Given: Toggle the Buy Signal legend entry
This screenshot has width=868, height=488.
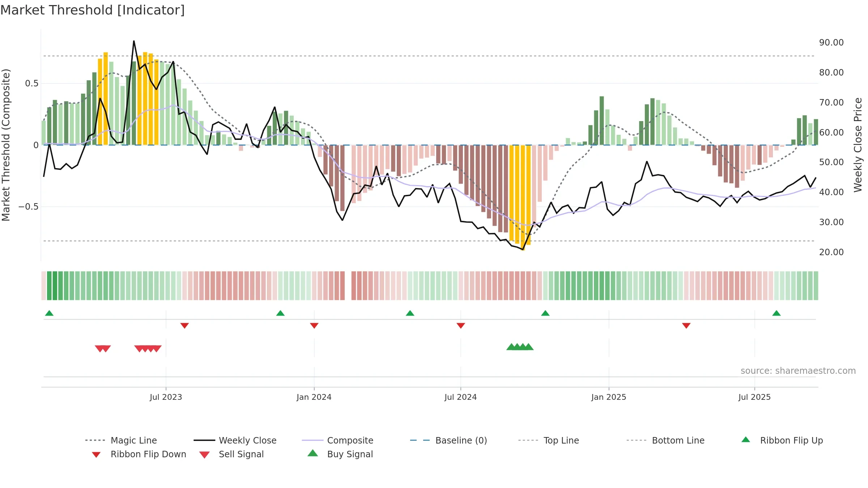Looking at the screenshot, I should (340, 454).
